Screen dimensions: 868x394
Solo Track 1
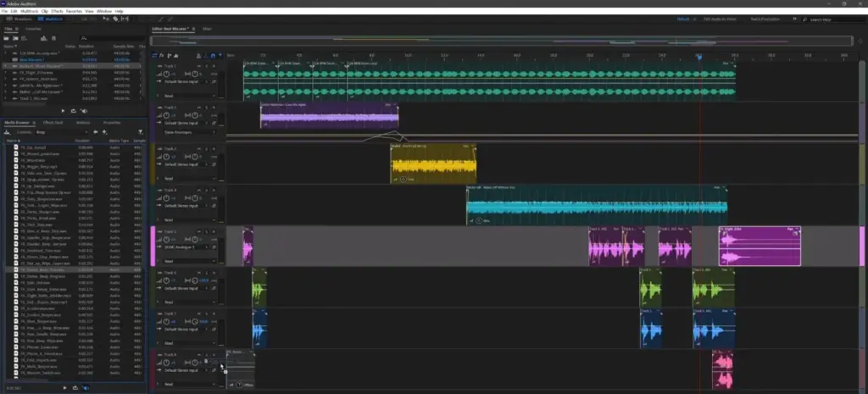click(x=207, y=66)
